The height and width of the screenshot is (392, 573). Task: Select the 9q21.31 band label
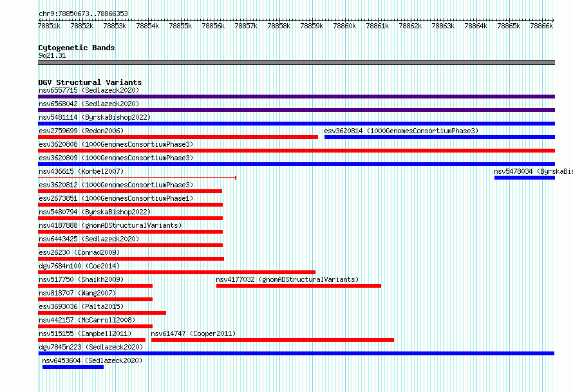point(52,55)
